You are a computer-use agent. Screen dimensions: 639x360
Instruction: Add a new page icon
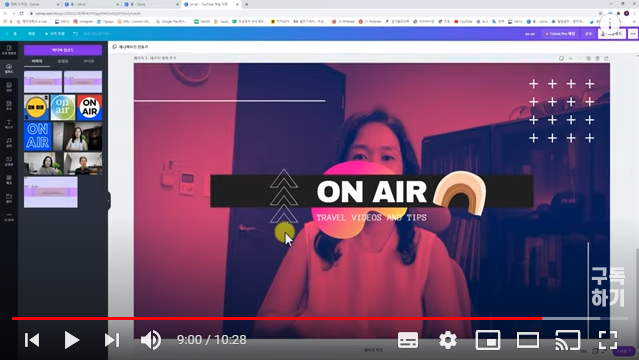click(606, 59)
